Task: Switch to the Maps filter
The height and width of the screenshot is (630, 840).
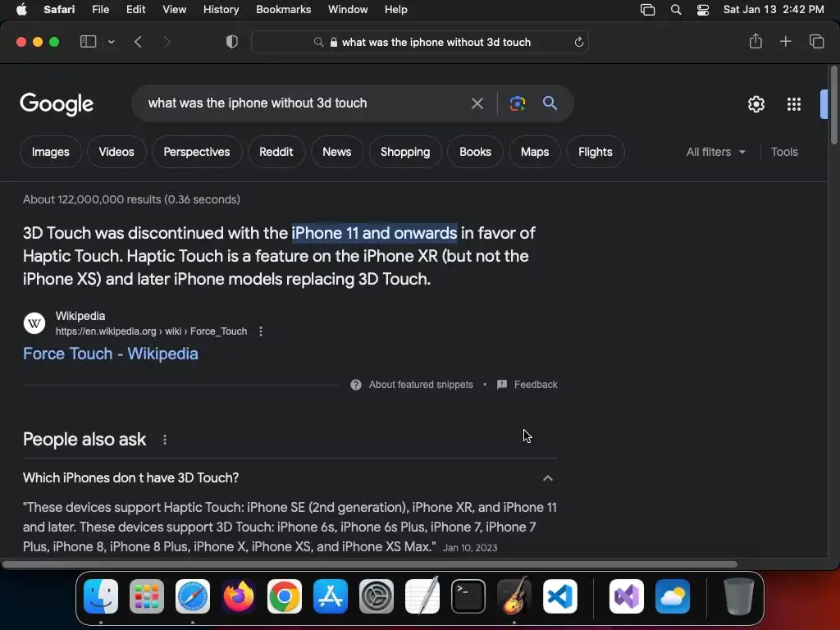Action: point(535,152)
